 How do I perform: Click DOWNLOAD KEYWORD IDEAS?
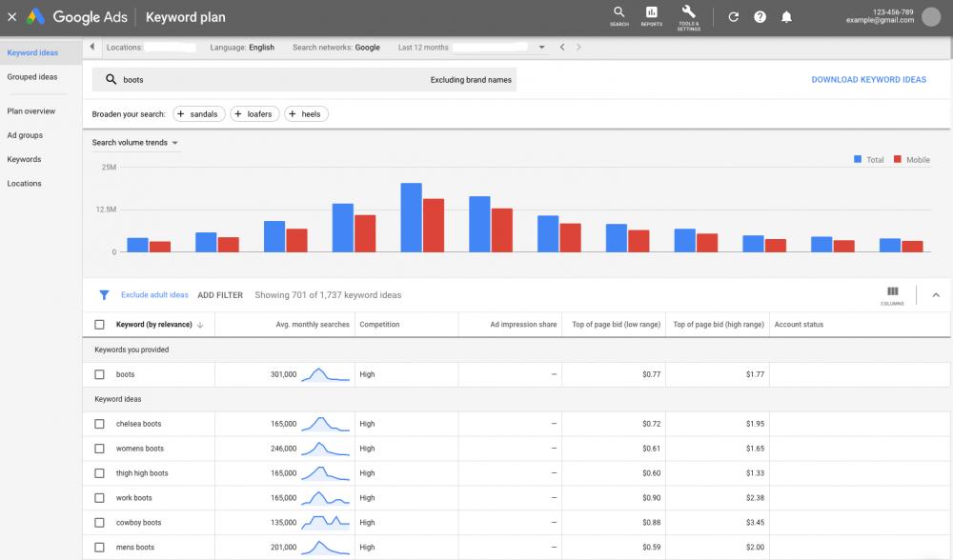pos(868,80)
